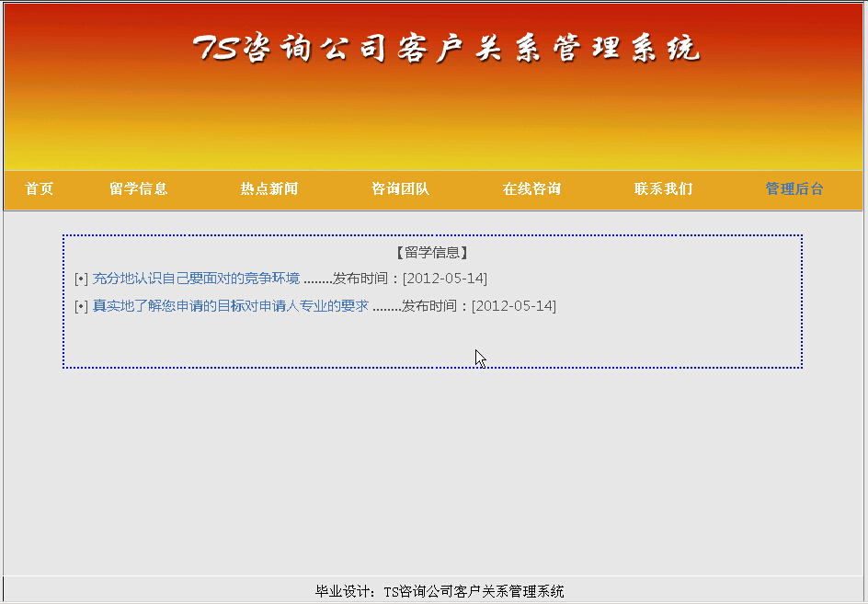This screenshot has width=868, height=604.
Task: Go to the 首页 home menu item
Action: click(39, 188)
